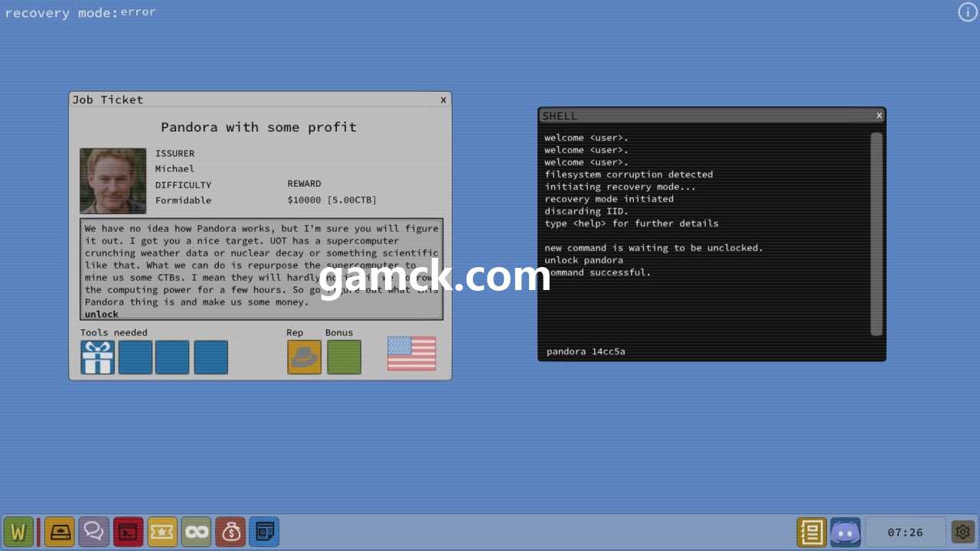This screenshot has height=551, width=980.
Task: Open the green W app in taskbar
Action: (18, 532)
